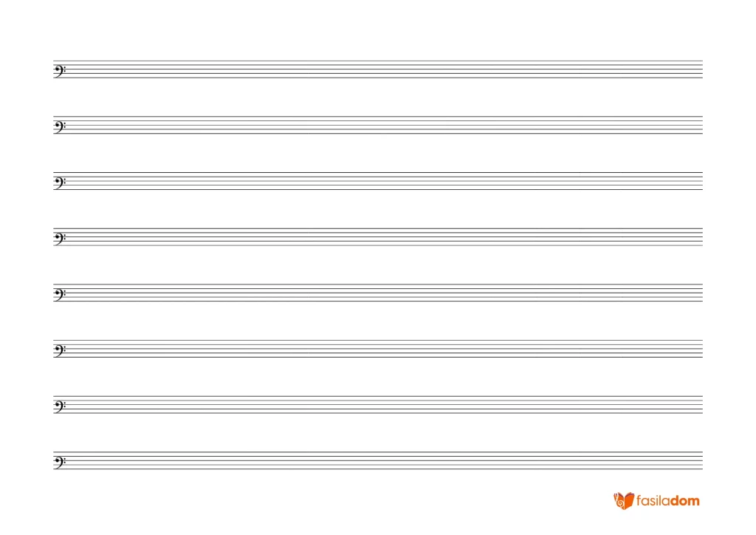
Task: Click the fasiladom brand text
Action: coord(667,501)
